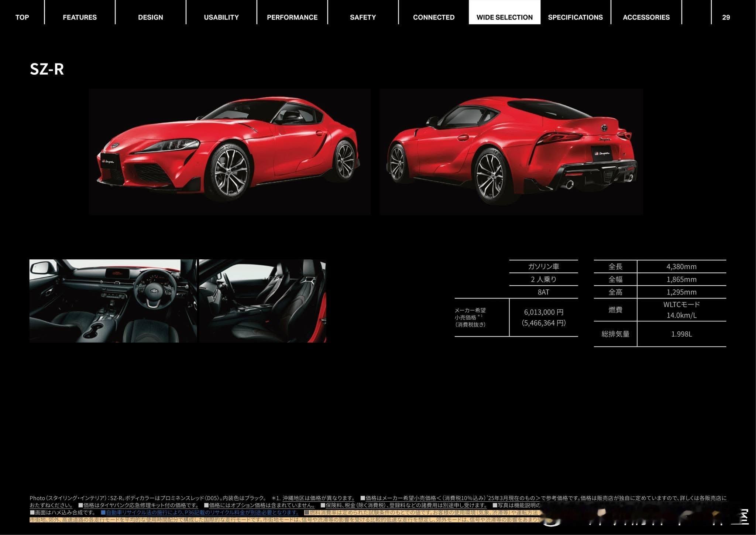Image resolution: width=756 pixels, height=535 pixels.
Task: Click the 8AT transmission cell
Action: 543,292
